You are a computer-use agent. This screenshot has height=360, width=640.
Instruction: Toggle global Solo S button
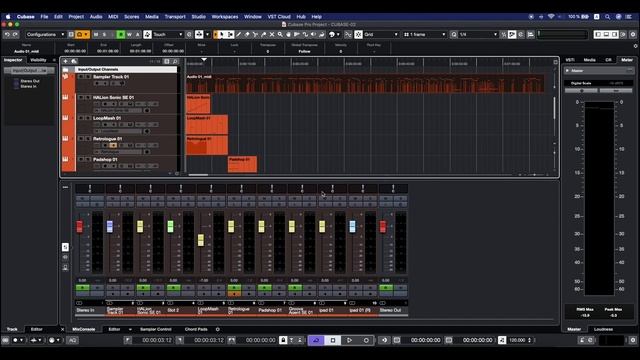coord(104,35)
